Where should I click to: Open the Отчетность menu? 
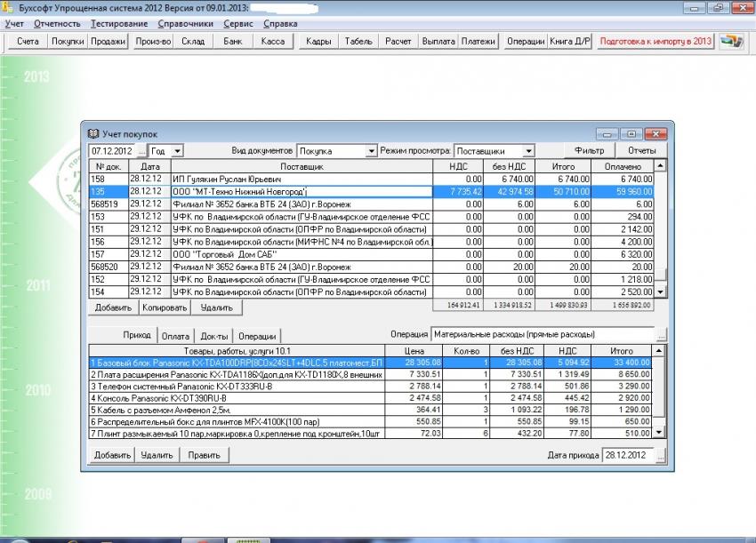pos(56,23)
